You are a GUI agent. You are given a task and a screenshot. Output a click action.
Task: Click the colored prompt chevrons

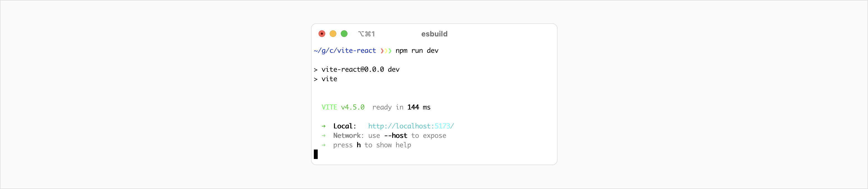tap(386, 51)
